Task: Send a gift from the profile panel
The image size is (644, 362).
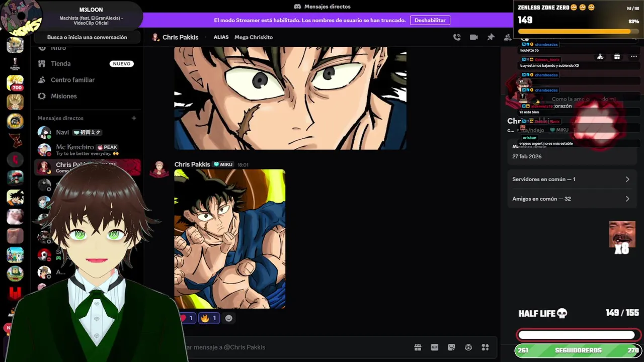Action: 617,57
